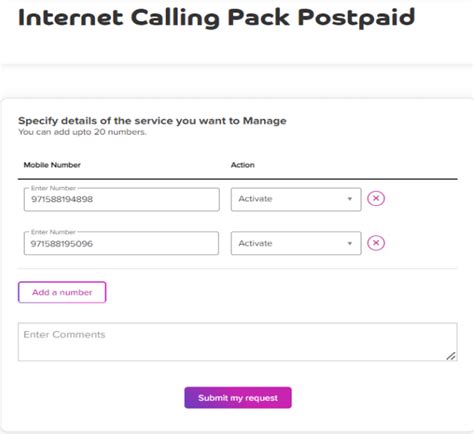Click the caret arrow in the first Activate dropdown

349,199
